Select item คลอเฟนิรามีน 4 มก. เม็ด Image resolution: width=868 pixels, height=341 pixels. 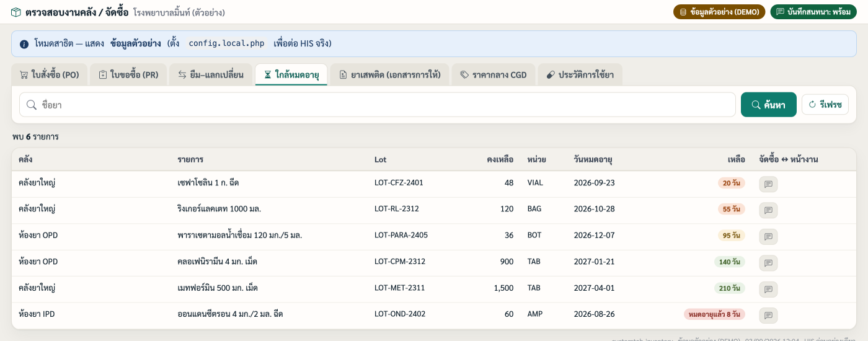tap(217, 262)
